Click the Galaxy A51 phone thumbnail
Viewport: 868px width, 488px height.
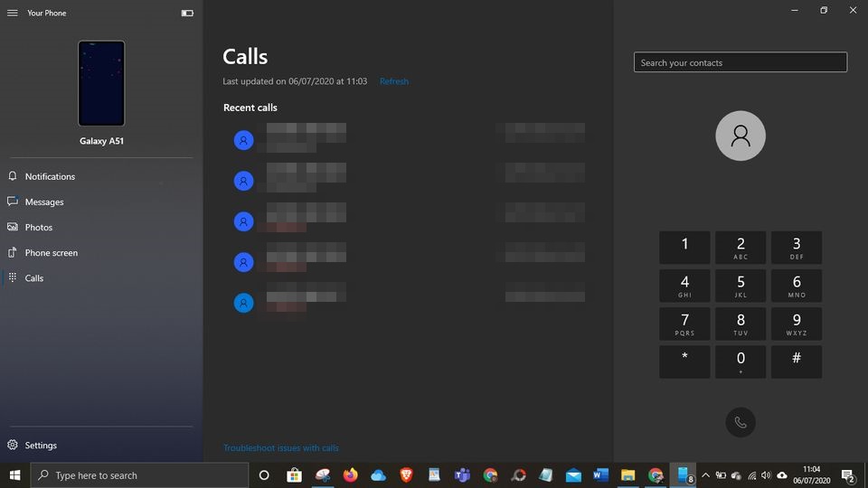click(x=101, y=83)
